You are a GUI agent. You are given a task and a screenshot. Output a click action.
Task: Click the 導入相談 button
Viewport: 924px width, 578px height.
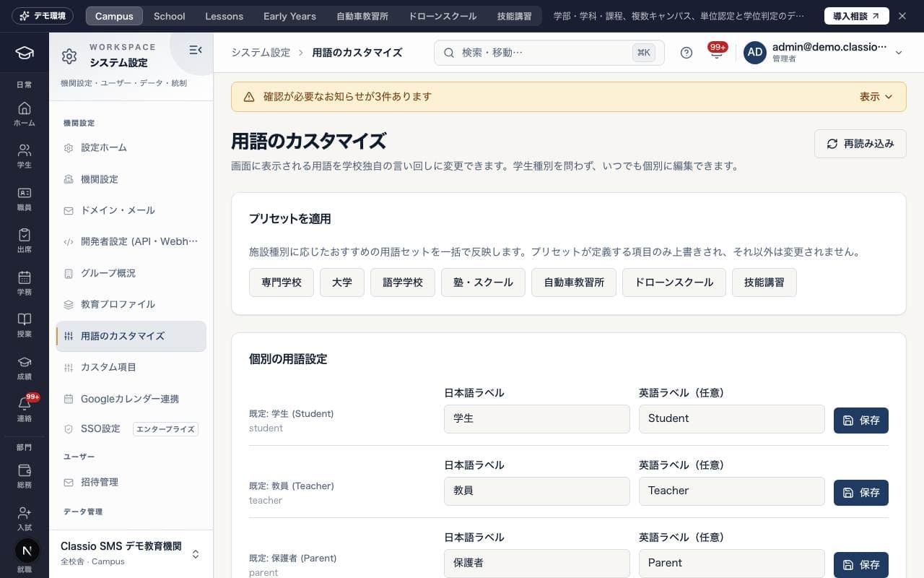pyautogui.click(x=856, y=16)
